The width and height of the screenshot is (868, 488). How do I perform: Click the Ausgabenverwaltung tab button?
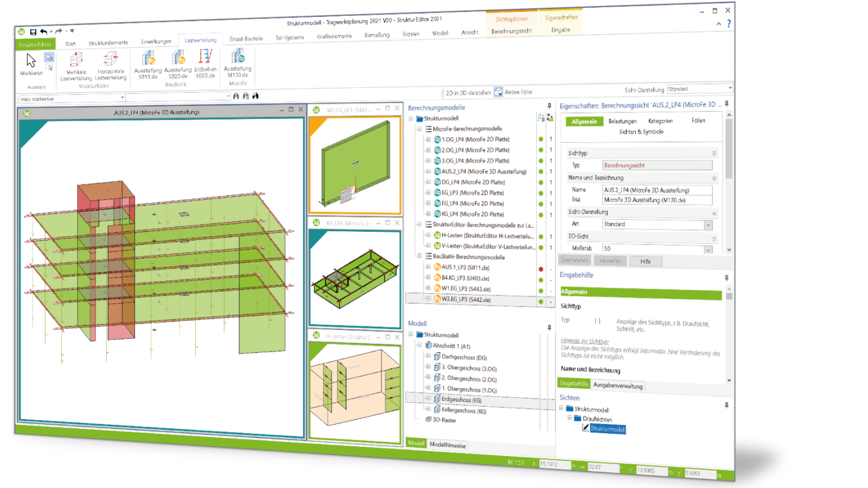(618, 386)
